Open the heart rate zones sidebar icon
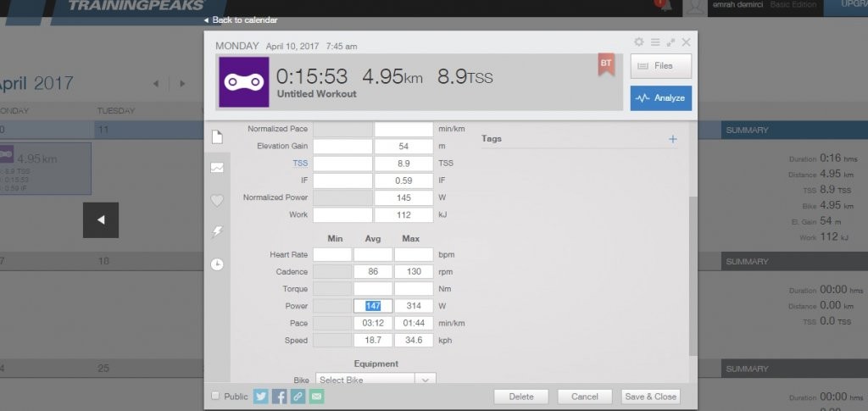868x411 pixels. tap(217, 201)
